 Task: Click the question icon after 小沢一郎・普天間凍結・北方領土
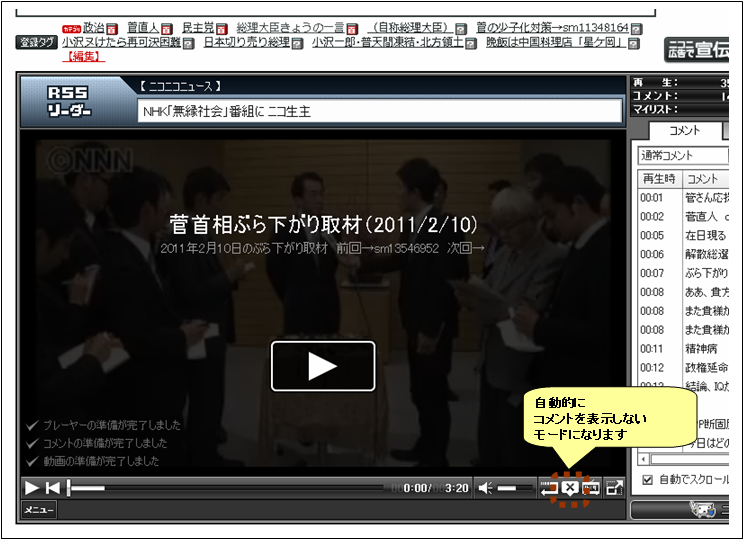click(471, 44)
